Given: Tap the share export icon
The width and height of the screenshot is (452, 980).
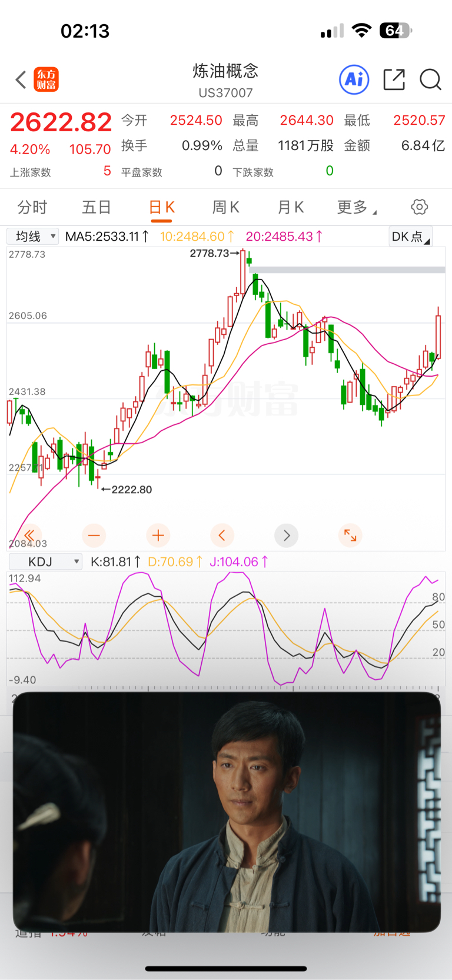Looking at the screenshot, I should pos(394,79).
